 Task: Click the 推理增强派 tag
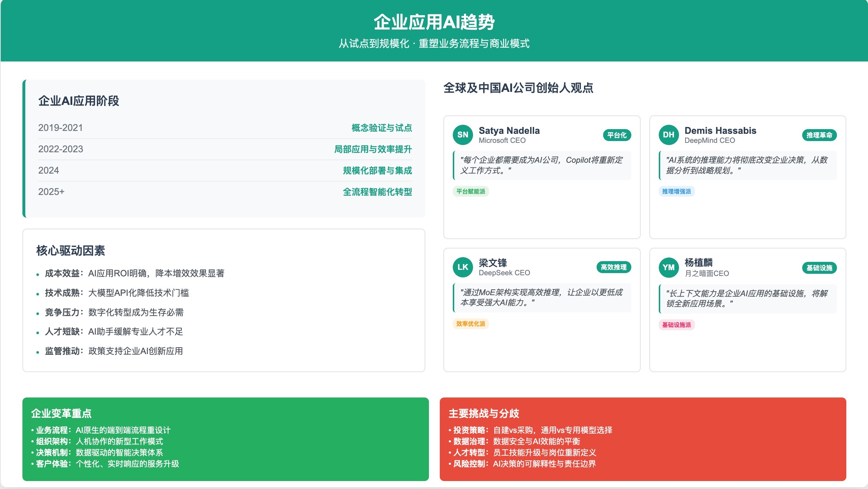coord(676,191)
